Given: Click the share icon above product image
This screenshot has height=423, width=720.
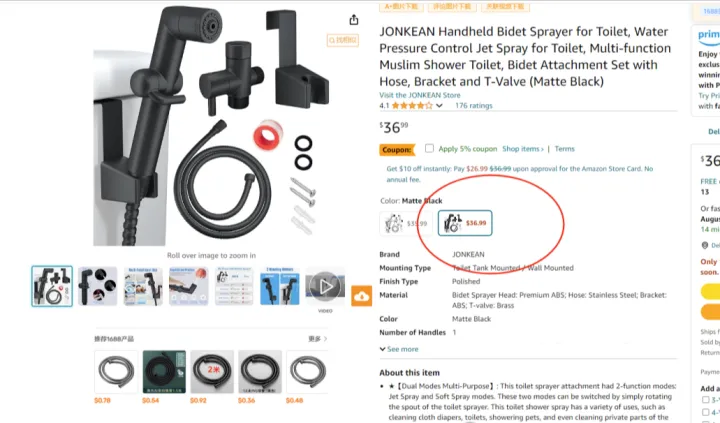Looking at the screenshot, I should (x=354, y=20).
